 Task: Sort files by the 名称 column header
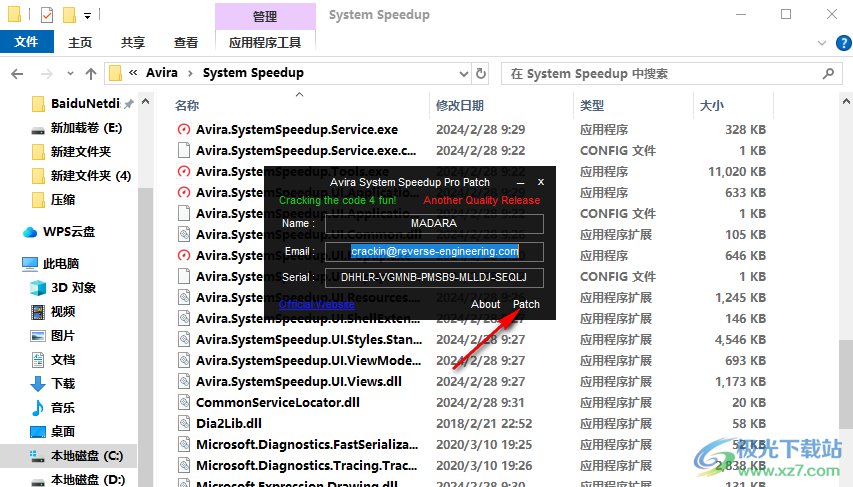[x=187, y=106]
